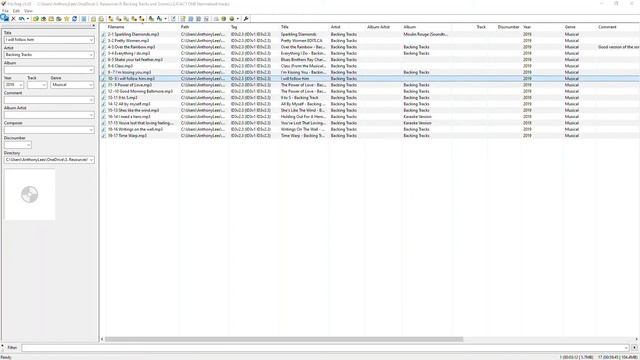The image size is (640, 360).
Task: Click title cell 'Holding Out For A Hero...'
Action: click(303, 117)
